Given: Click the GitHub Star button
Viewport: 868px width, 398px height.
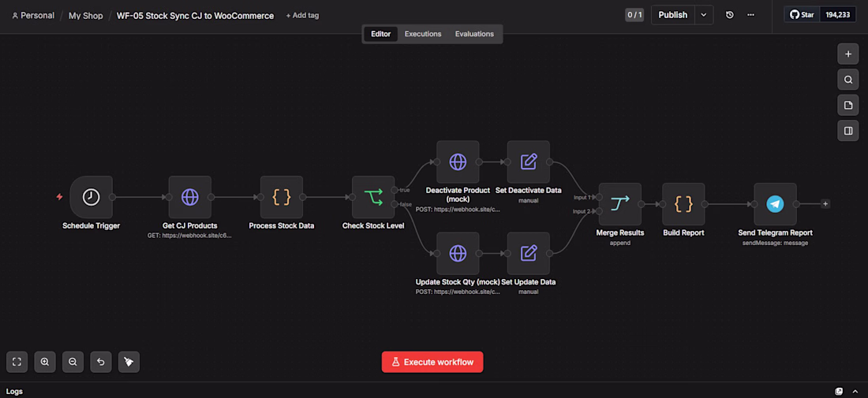Looking at the screenshot, I should click(803, 15).
